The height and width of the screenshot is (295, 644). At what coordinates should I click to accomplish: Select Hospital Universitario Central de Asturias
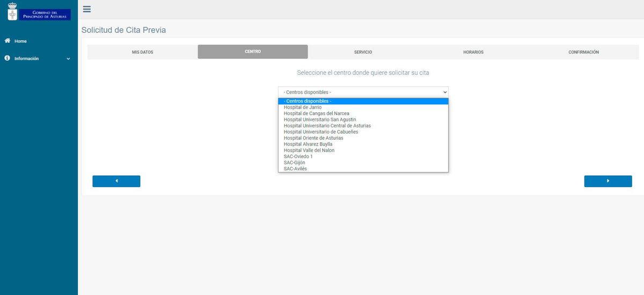(x=327, y=126)
